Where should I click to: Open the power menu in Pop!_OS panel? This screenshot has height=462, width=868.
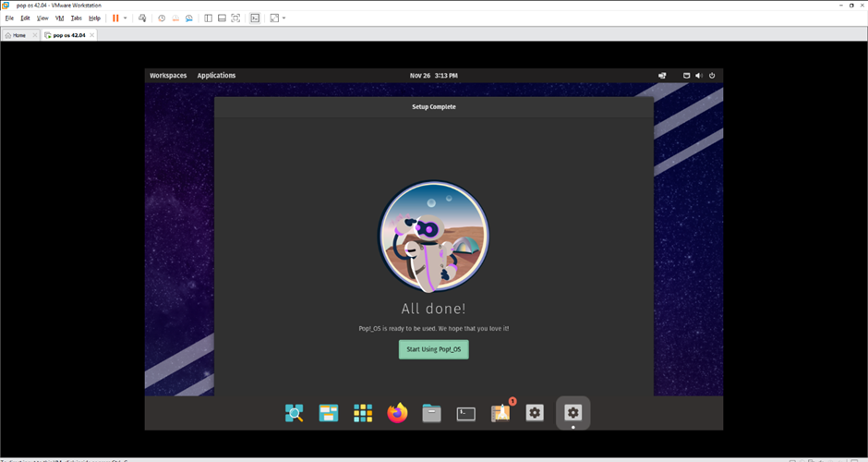pyautogui.click(x=712, y=76)
